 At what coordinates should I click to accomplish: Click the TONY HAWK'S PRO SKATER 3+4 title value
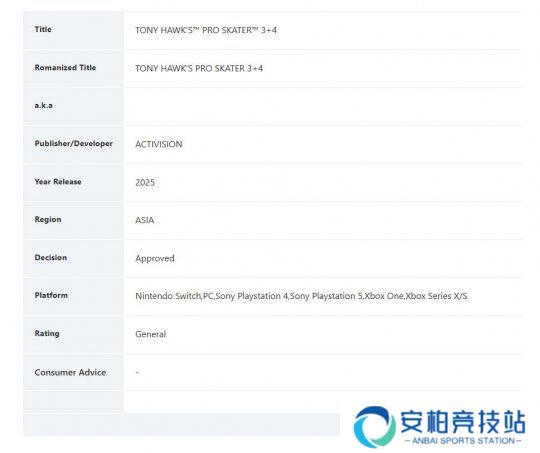[206, 30]
